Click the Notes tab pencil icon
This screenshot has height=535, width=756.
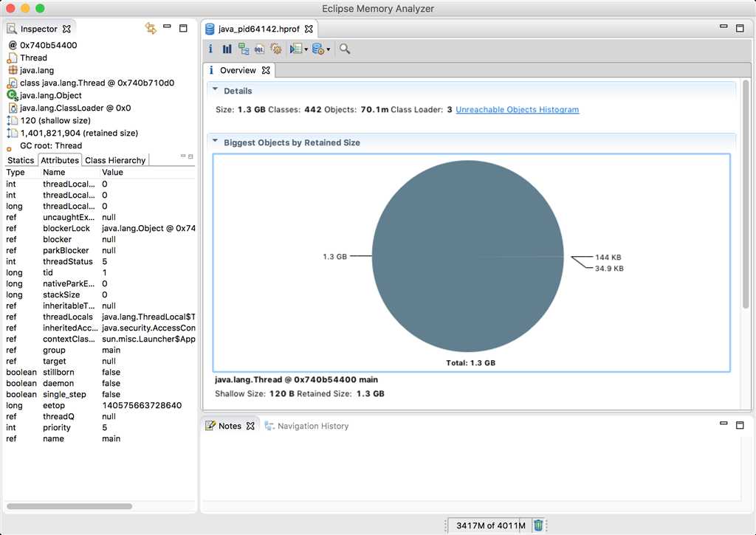(210, 426)
